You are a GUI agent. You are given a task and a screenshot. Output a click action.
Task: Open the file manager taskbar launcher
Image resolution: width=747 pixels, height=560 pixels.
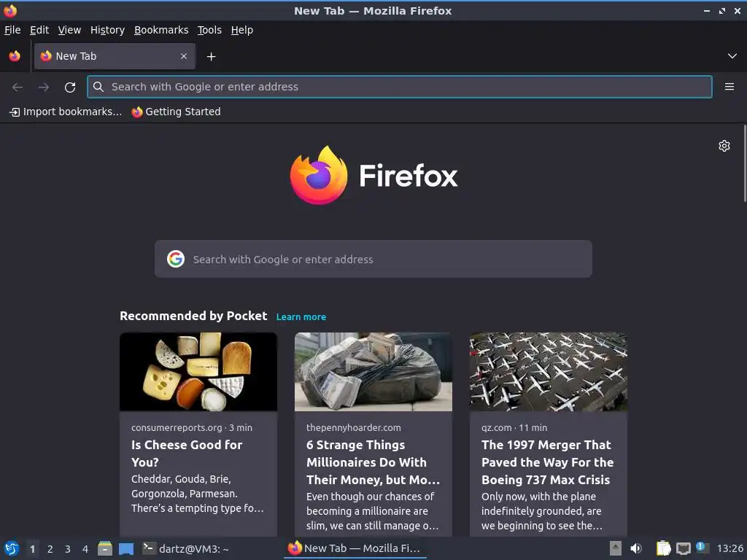coord(105,548)
